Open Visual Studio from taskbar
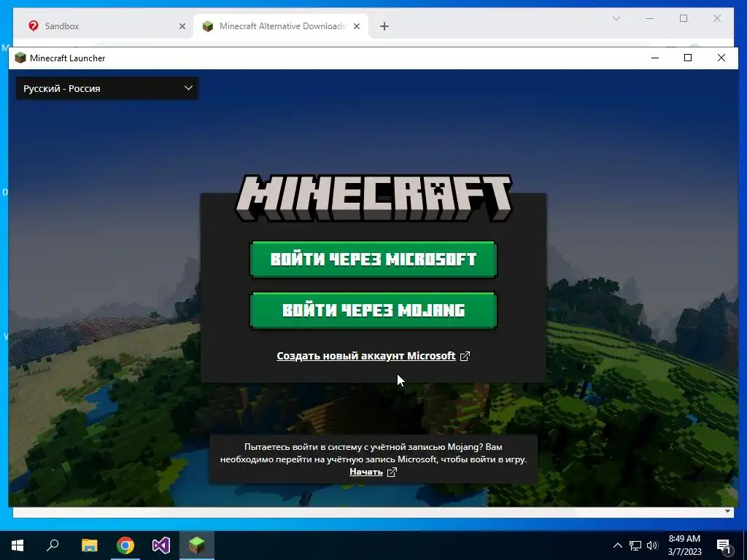 [x=161, y=545]
